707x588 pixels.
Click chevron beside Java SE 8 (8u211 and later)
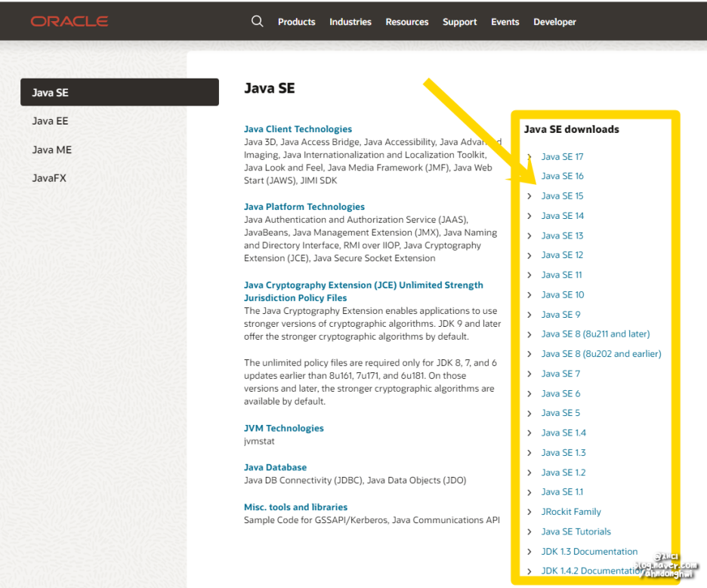pyautogui.click(x=529, y=334)
